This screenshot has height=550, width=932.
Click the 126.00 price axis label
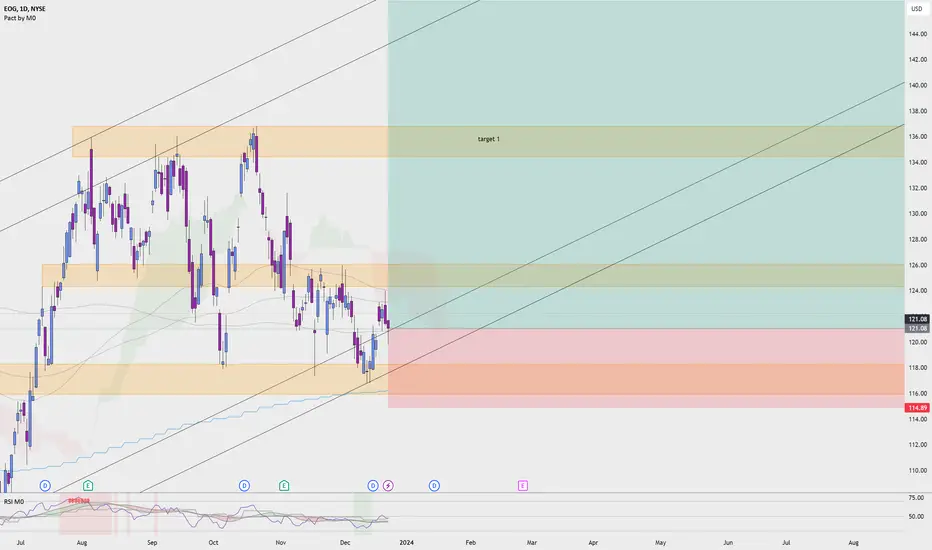918,265
